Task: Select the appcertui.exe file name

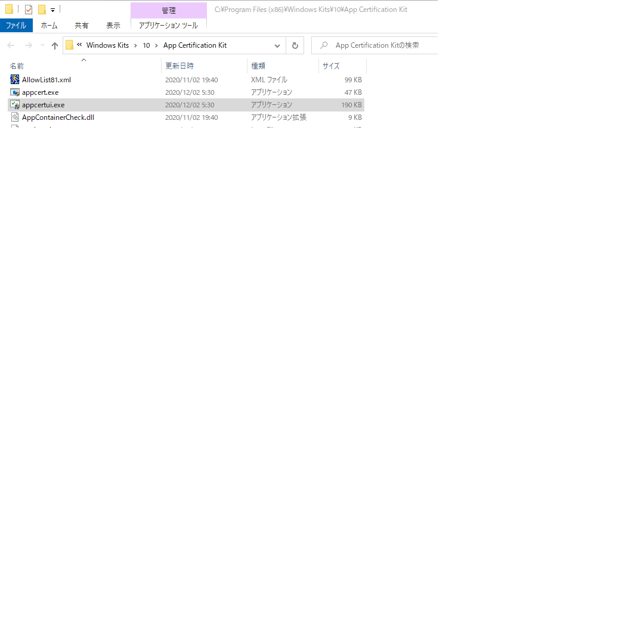Action: [x=43, y=105]
